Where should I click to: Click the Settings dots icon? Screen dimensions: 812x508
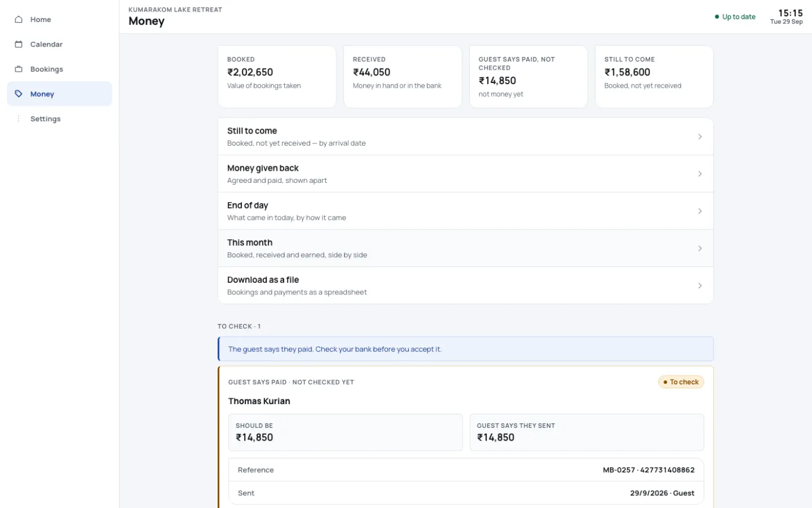point(19,118)
